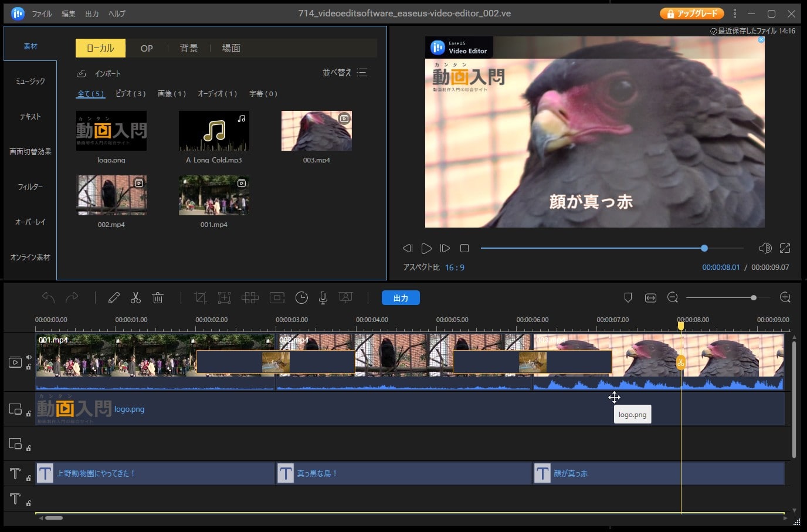Filter media by オーディオ(1)
The width and height of the screenshot is (807, 532).
pyautogui.click(x=218, y=94)
